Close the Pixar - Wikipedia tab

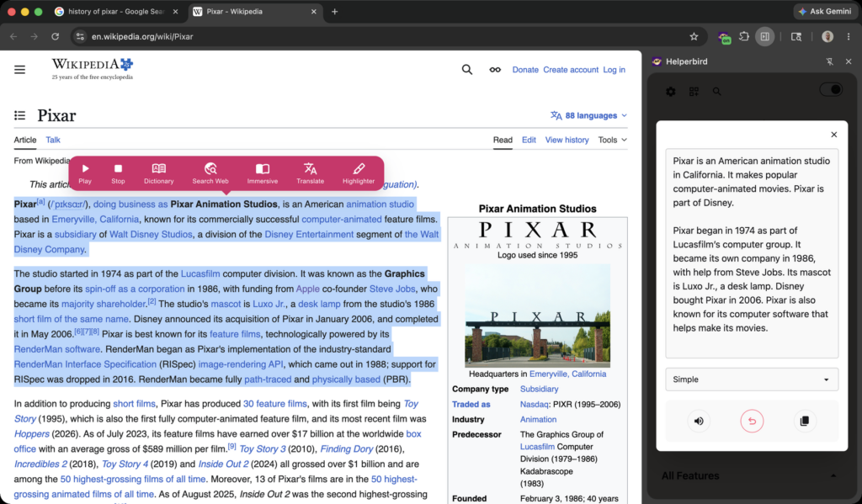click(314, 12)
